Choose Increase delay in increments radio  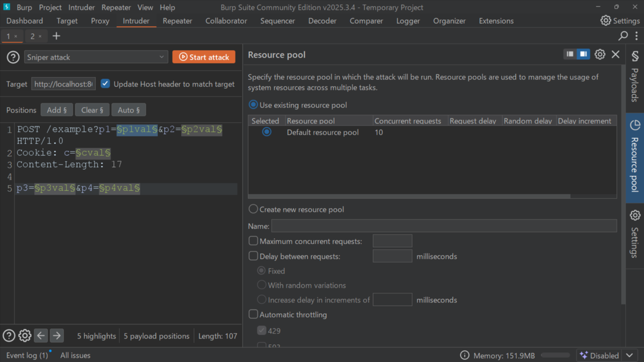tap(262, 300)
